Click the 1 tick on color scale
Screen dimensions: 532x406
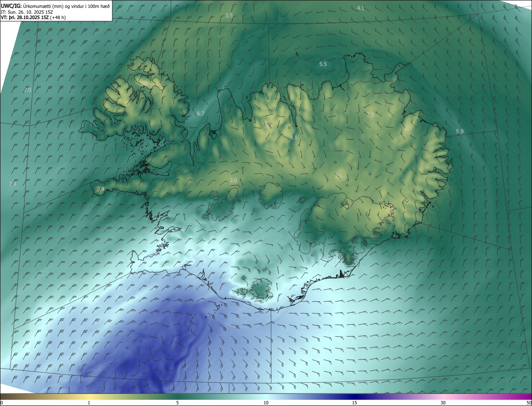coord(89,403)
